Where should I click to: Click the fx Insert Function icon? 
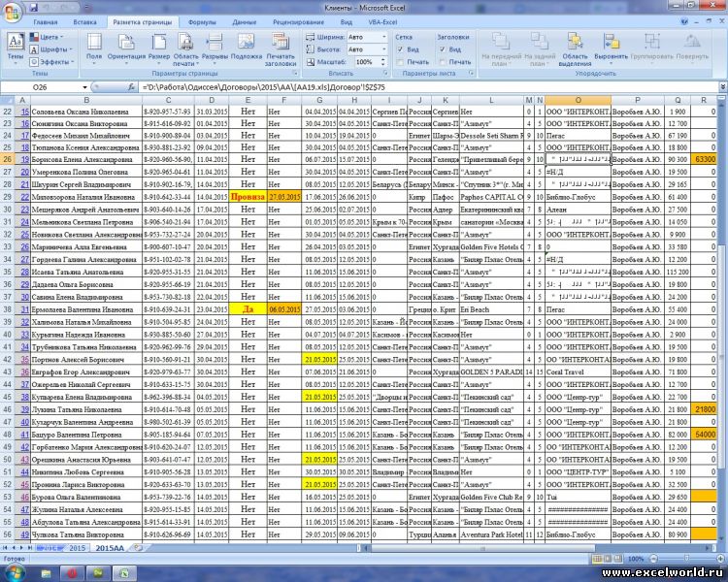click(x=131, y=86)
